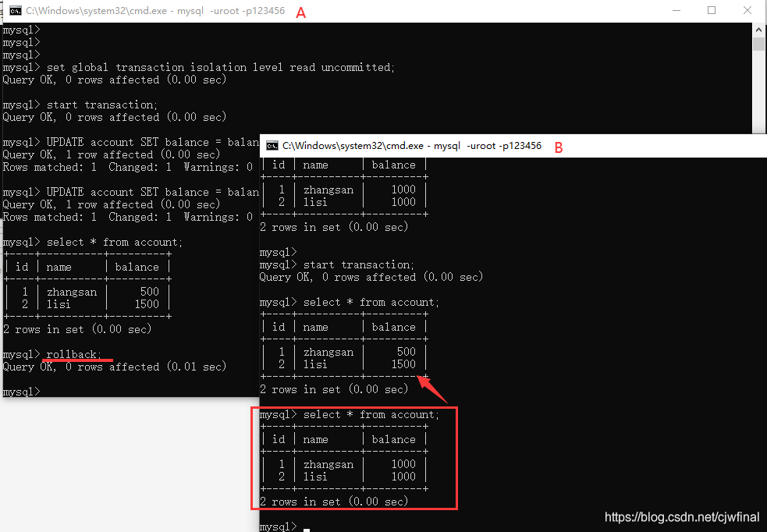This screenshot has height=532, width=767.
Task: Click 'Query OK, 0 rows affected' line in window B
Action: click(x=371, y=277)
